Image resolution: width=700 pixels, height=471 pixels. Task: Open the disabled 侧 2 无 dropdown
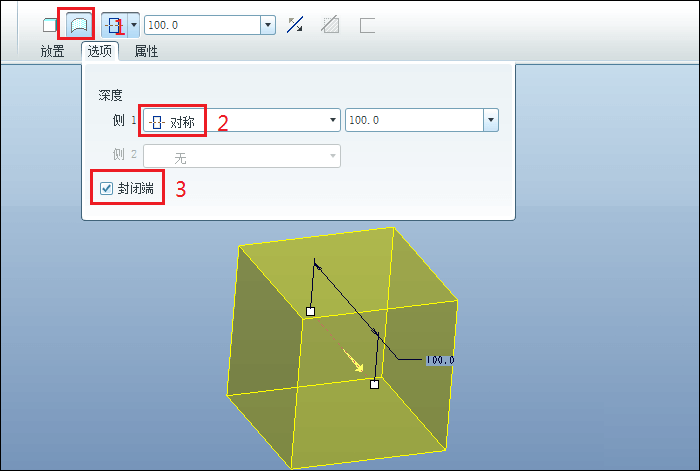(x=242, y=156)
